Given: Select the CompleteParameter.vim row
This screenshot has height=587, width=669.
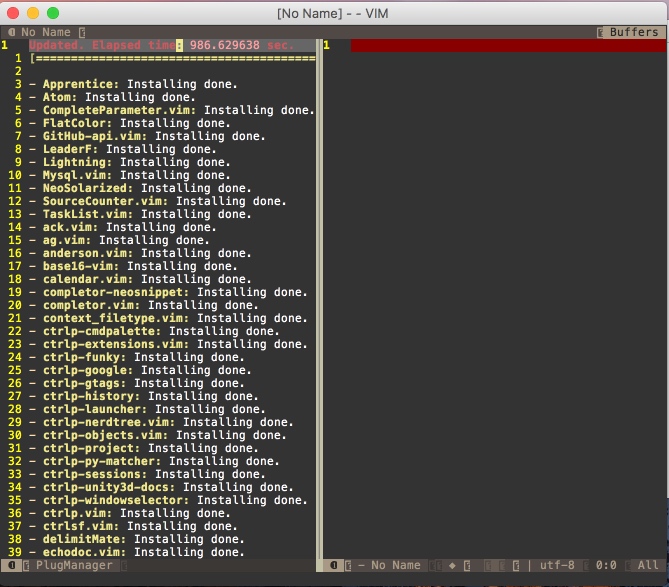Looking at the screenshot, I should coord(171,110).
